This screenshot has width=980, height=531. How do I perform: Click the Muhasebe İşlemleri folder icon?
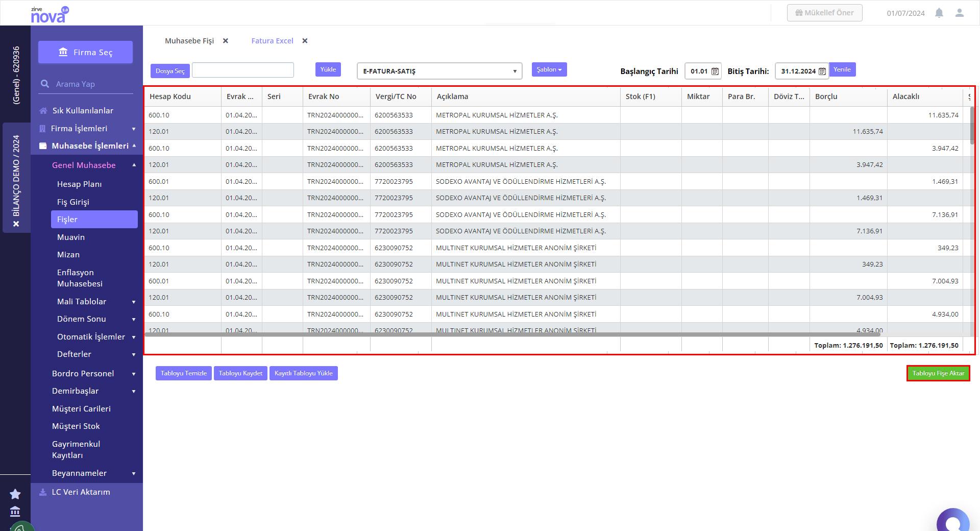tap(43, 146)
